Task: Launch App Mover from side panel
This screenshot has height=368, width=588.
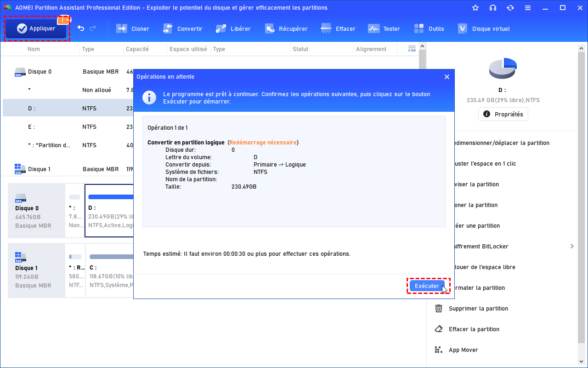Action: [463, 350]
